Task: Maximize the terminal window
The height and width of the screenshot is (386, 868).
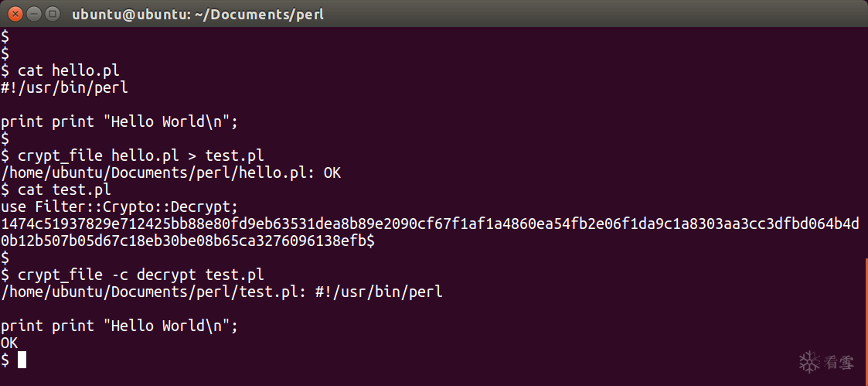Action: (52, 14)
